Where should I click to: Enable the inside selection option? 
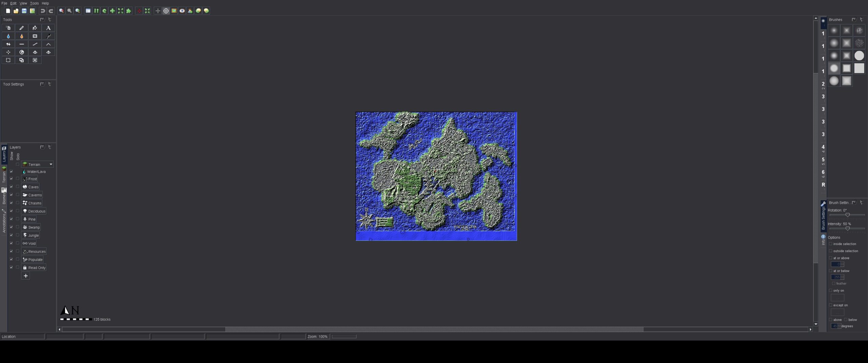(x=831, y=244)
